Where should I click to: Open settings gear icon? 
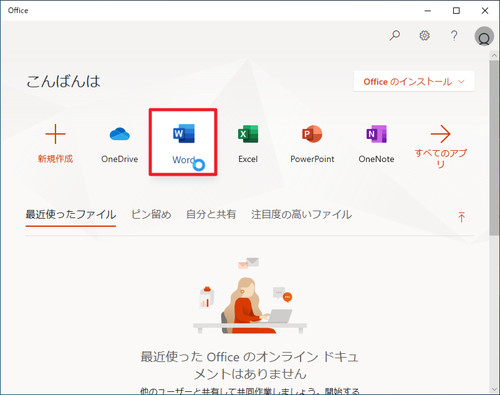pos(424,35)
